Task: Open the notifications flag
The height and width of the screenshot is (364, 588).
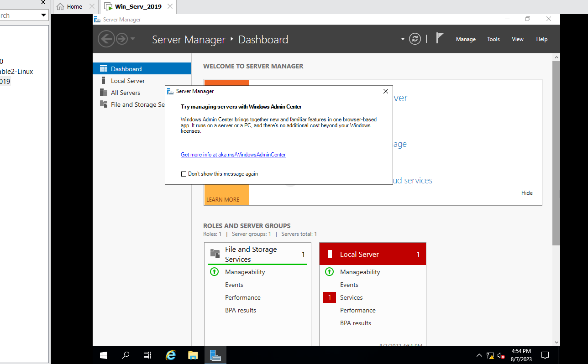Action: coord(440,38)
